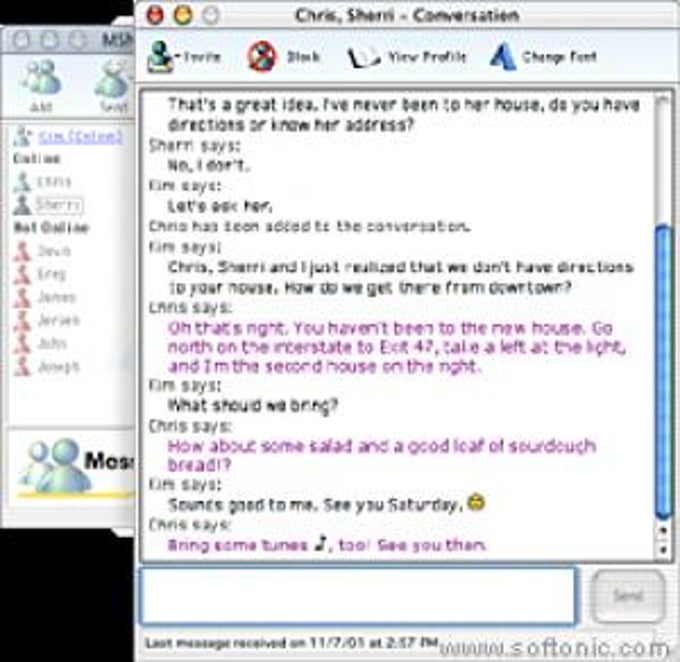Viewport: 680px width, 662px height.
Task: Click the Block contact icon
Action: (x=262, y=57)
